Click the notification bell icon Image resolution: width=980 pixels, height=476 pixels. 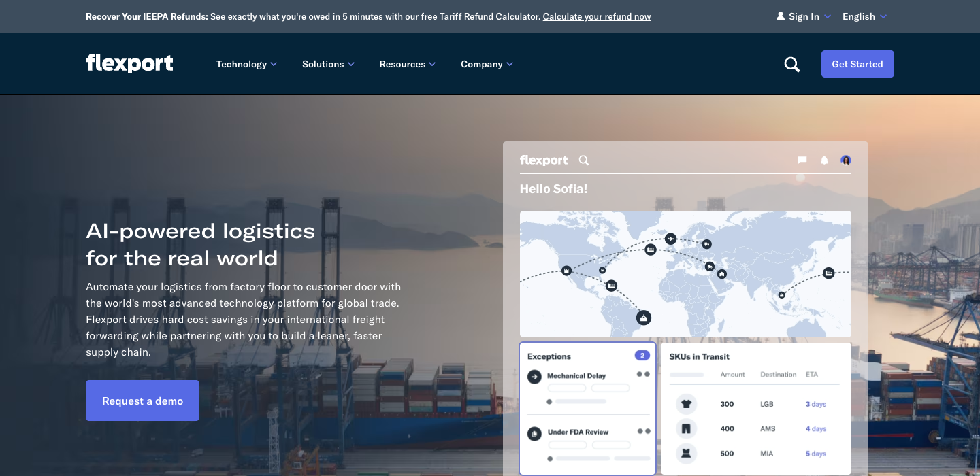824,160
